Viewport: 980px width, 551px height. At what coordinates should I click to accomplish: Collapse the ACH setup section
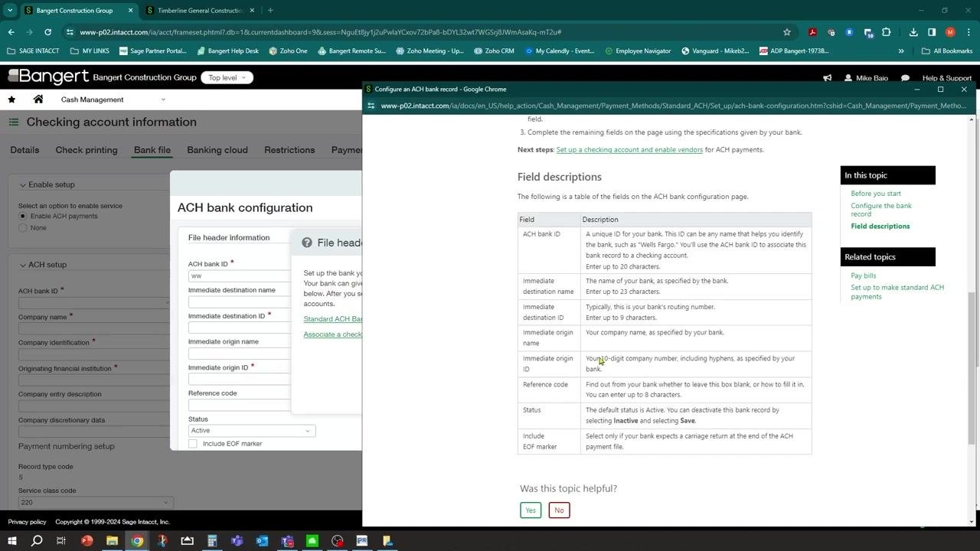click(x=23, y=265)
